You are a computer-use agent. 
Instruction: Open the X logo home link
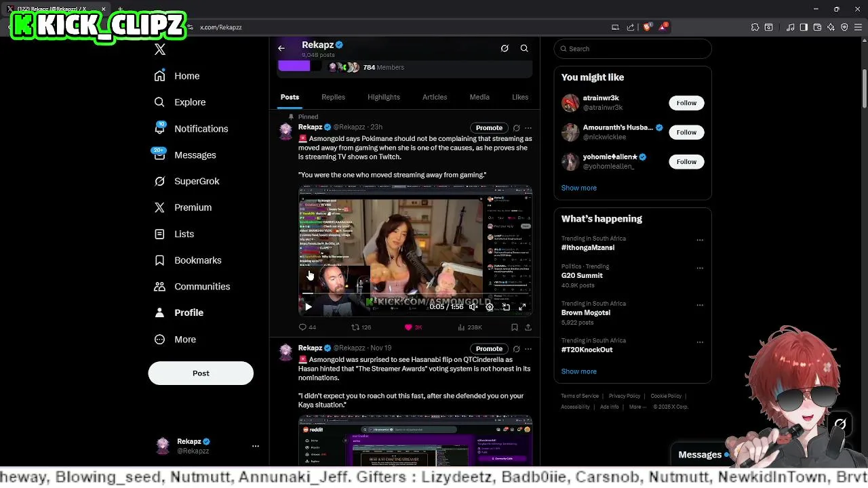tap(160, 49)
